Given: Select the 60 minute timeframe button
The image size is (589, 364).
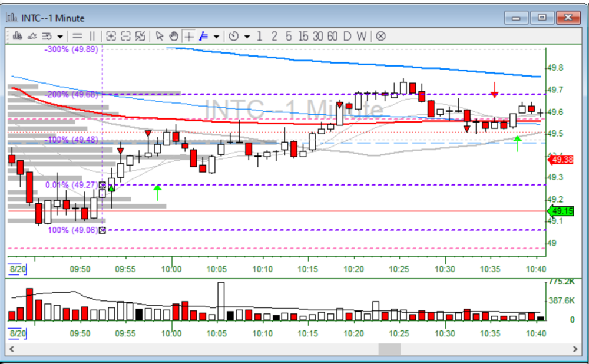Looking at the screenshot, I should point(333,36).
